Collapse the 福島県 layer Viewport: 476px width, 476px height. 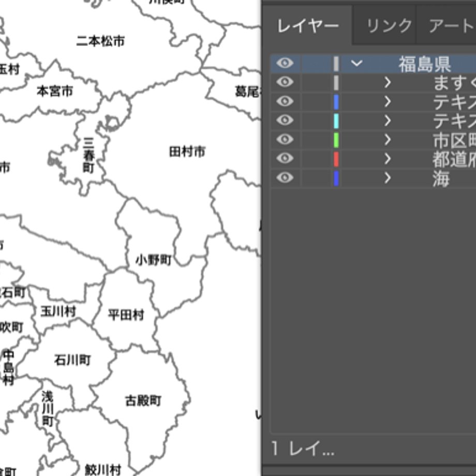(356, 64)
